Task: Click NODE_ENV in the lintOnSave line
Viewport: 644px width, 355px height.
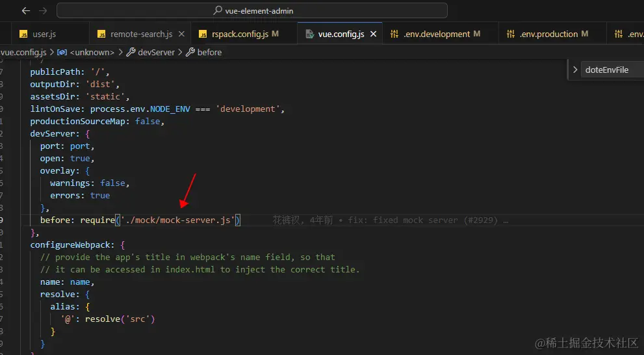Action: pyautogui.click(x=170, y=109)
